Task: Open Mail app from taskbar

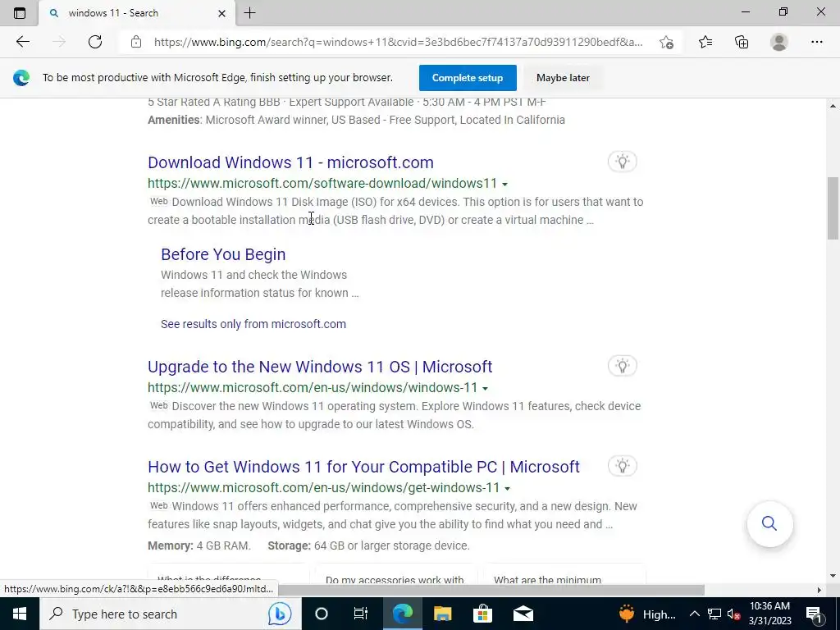Action: pos(523,614)
